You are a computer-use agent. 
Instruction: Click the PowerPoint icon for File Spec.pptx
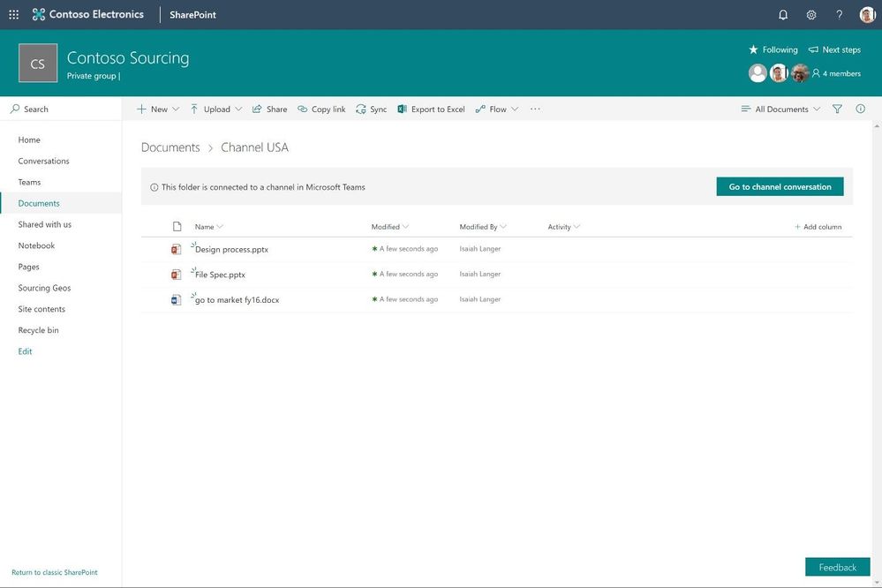pyautogui.click(x=176, y=274)
